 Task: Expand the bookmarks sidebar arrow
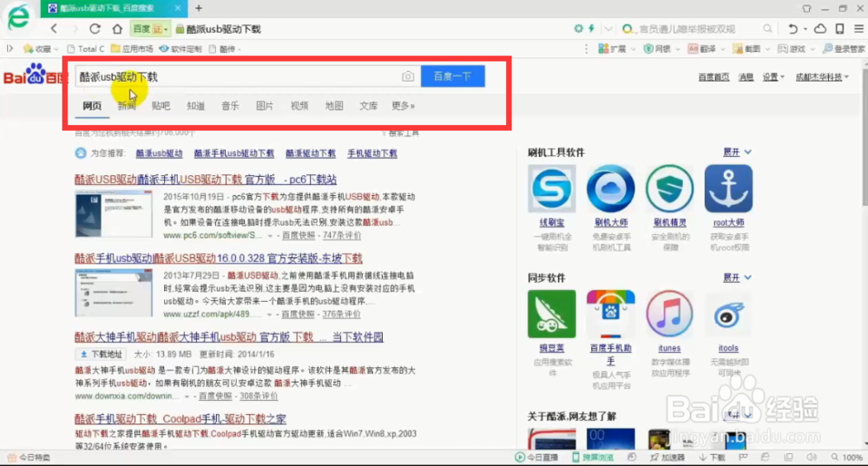pyautogui.click(x=10, y=49)
